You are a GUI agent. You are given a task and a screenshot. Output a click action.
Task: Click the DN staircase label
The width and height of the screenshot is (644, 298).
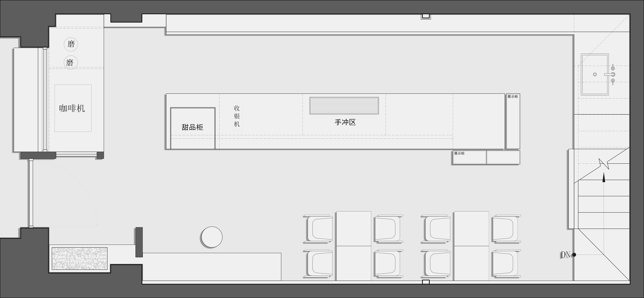click(565, 255)
